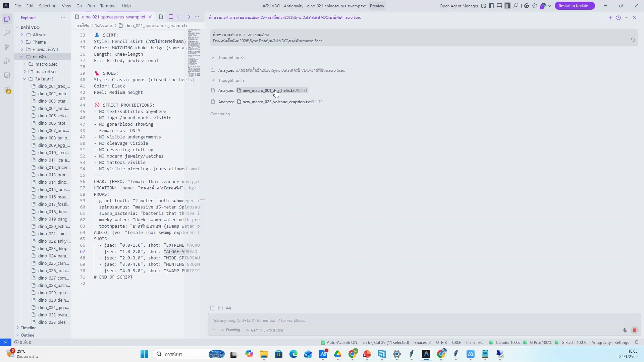Open the Run and Debug view
644x362 pixels.
pyautogui.click(x=7, y=61)
